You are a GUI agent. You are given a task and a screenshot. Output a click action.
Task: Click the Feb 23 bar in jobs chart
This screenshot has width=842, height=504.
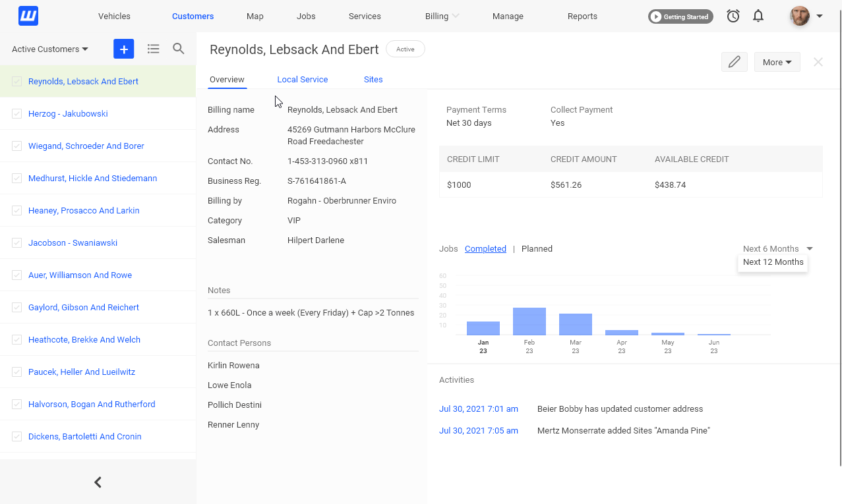[x=529, y=322]
